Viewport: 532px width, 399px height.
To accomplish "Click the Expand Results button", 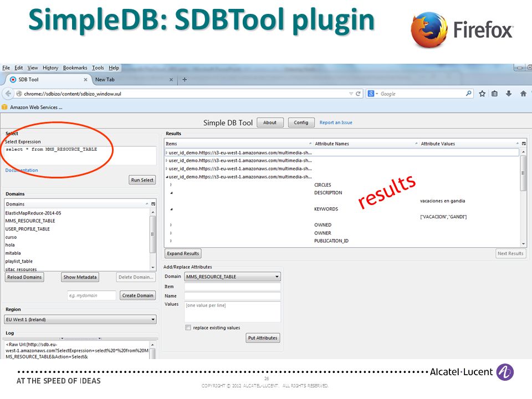I will [183, 253].
